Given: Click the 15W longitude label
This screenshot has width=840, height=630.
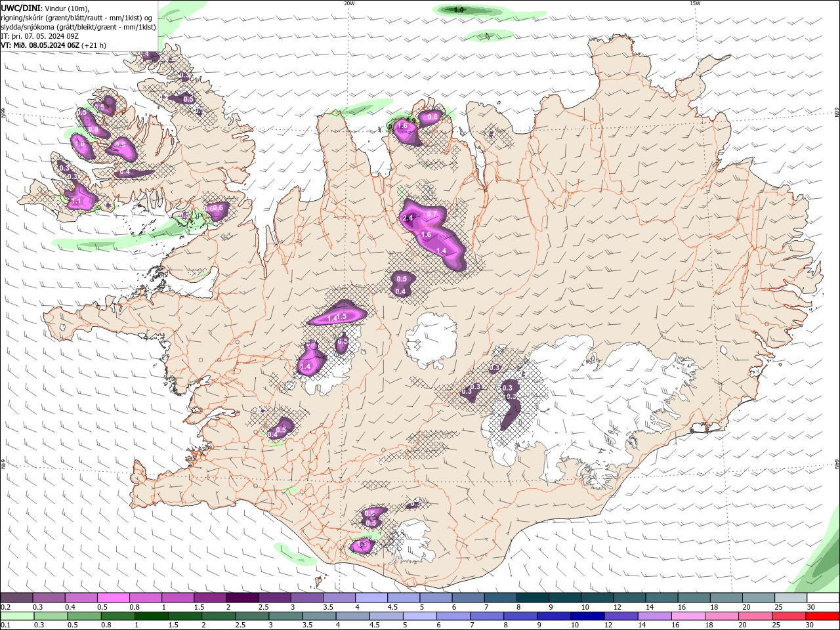Looking at the screenshot, I should pos(695,3).
